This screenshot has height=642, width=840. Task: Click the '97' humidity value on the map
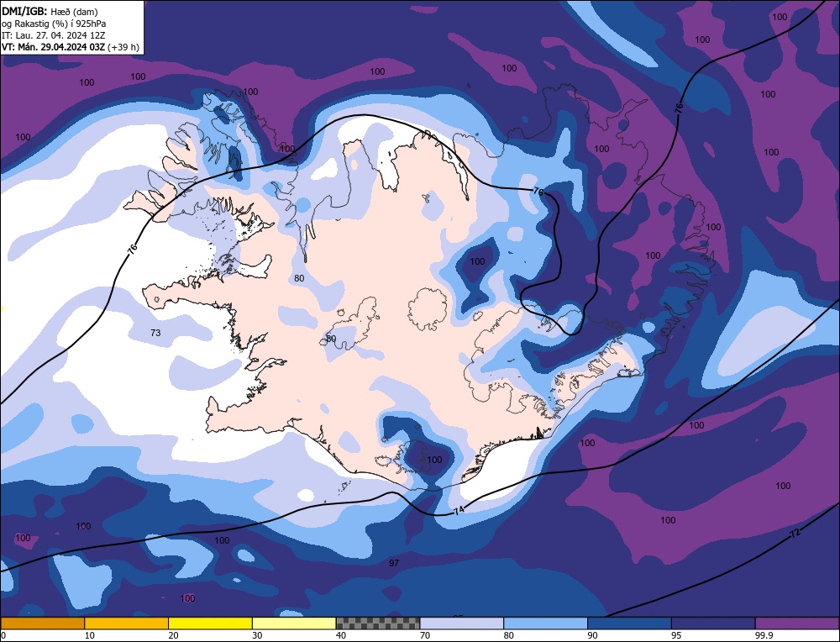(394, 563)
